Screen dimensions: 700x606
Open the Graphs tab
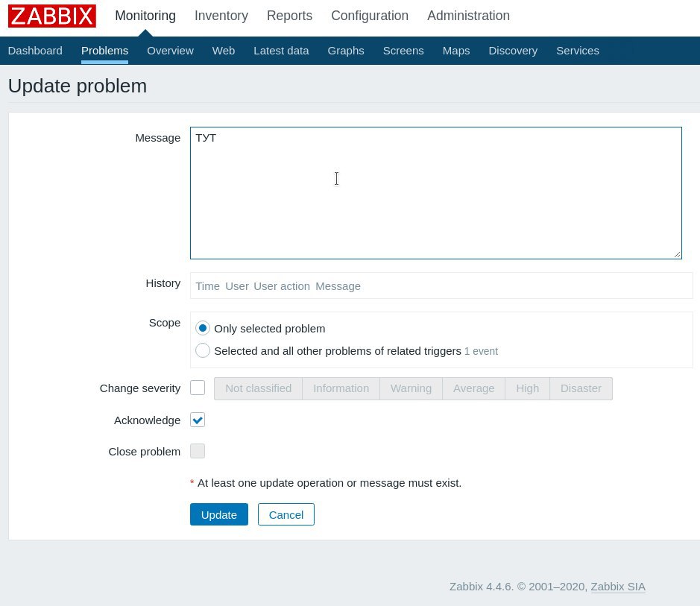point(346,51)
